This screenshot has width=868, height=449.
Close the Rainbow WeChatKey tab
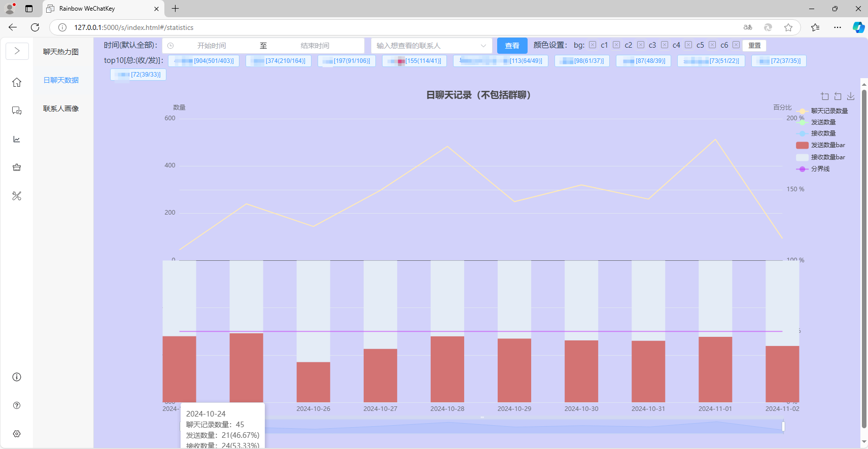click(156, 9)
